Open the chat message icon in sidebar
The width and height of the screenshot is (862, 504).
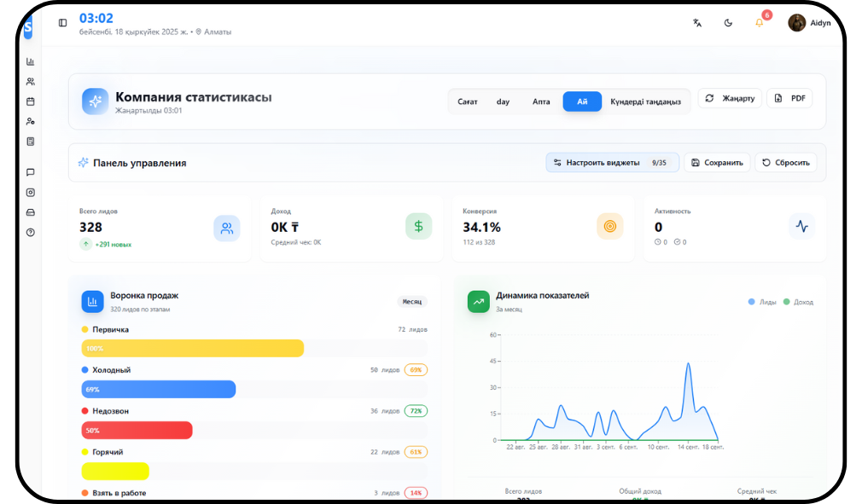[x=31, y=172]
